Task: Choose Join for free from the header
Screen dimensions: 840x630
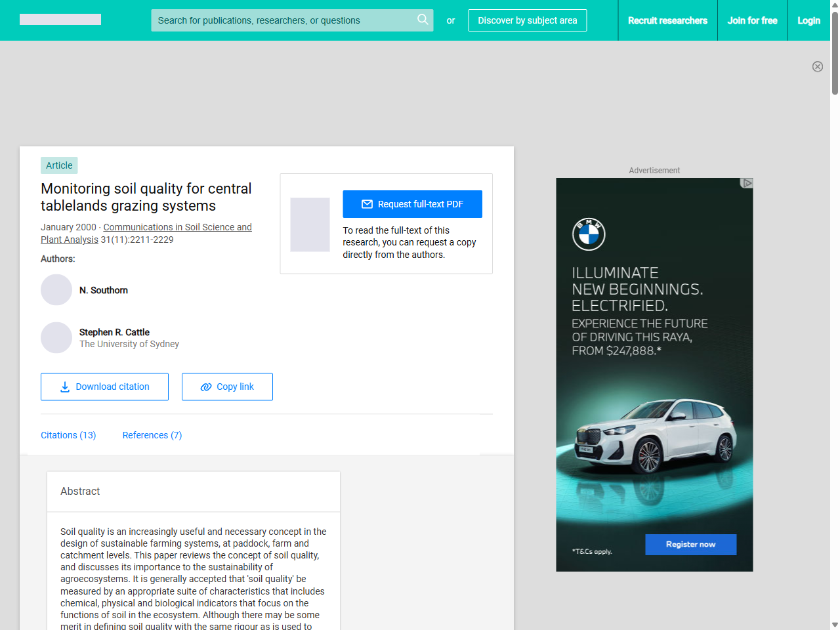Action: 752,20
